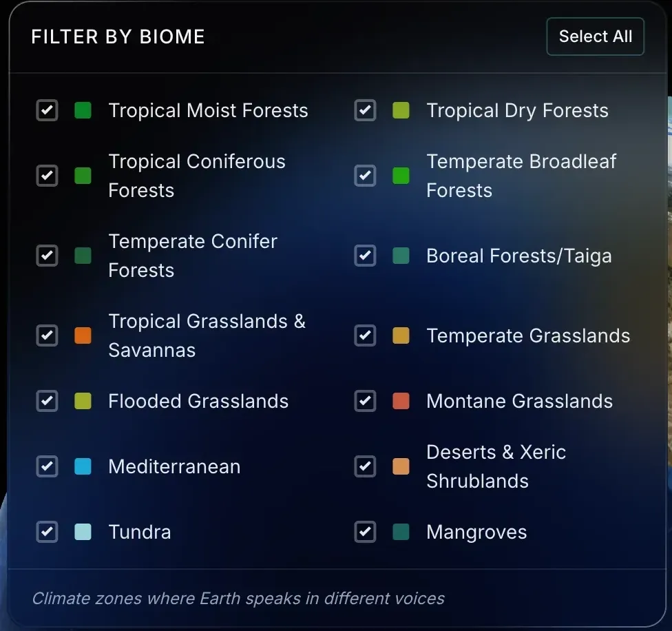The height and width of the screenshot is (631, 672).
Task: Click the light-blue Tundra color swatch
Action: pos(83,532)
